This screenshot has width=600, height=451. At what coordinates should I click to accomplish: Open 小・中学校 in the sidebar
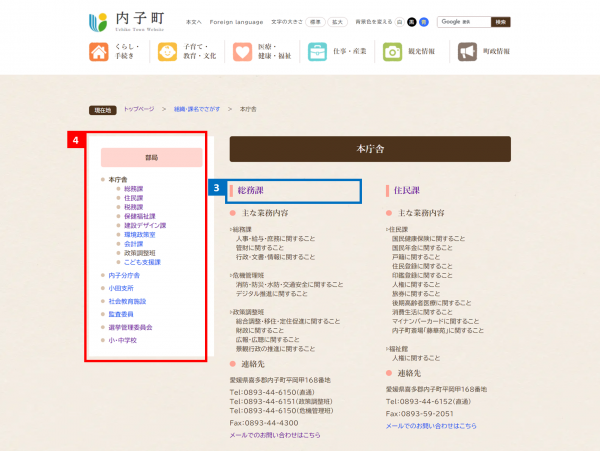(x=122, y=340)
